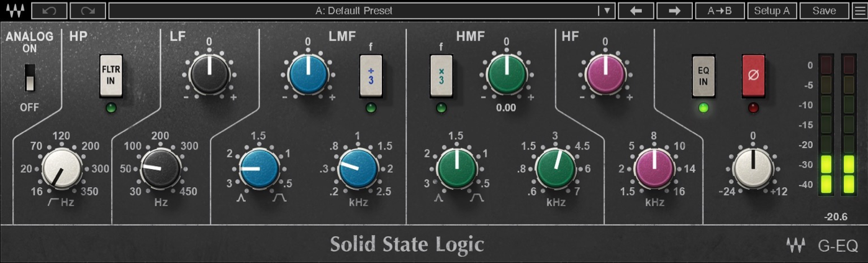Click the G-EQ plugin name label
The image size is (868, 263).
pyautogui.click(x=838, y=245)
